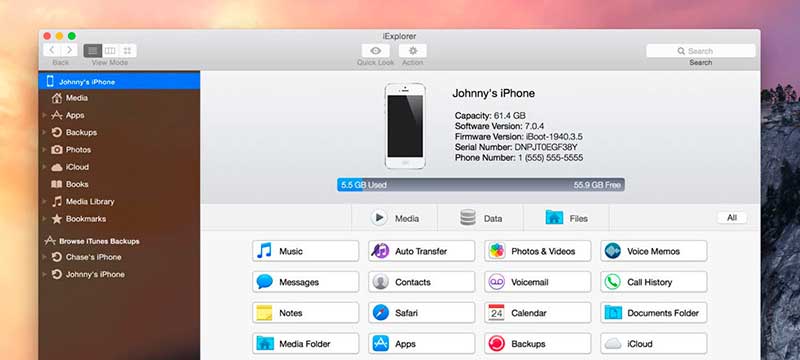Click the All filter button

click(732, 218)
